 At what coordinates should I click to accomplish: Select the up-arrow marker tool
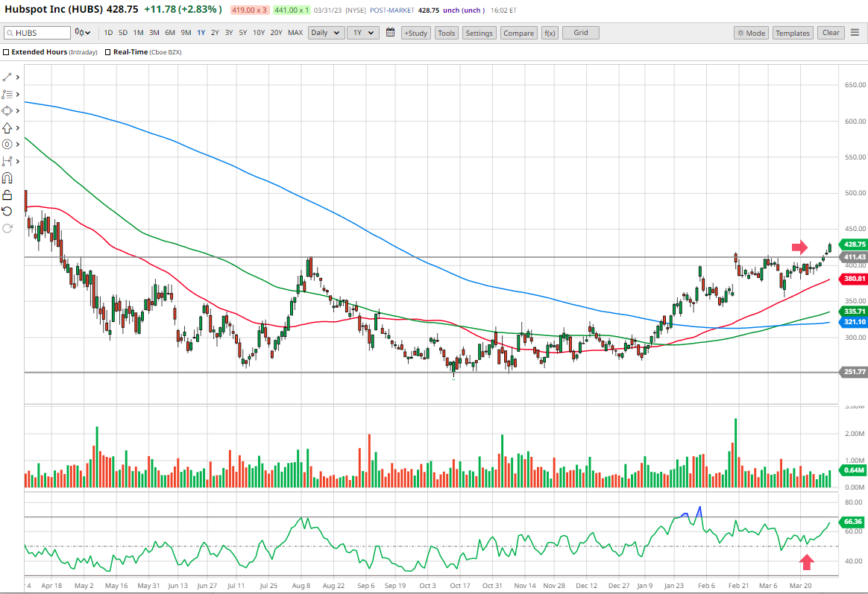tap(7, 127)
